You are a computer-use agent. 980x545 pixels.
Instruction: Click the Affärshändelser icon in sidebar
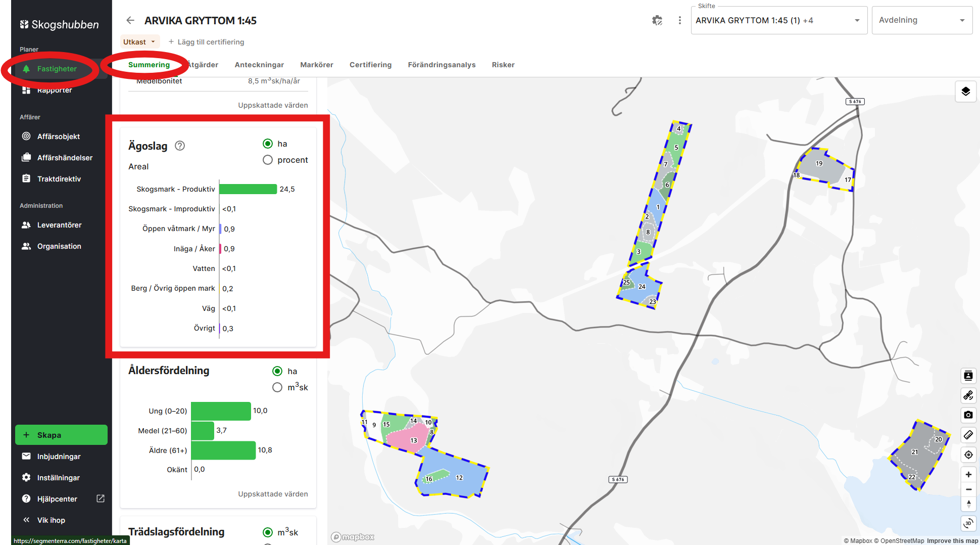pos(26,158)
